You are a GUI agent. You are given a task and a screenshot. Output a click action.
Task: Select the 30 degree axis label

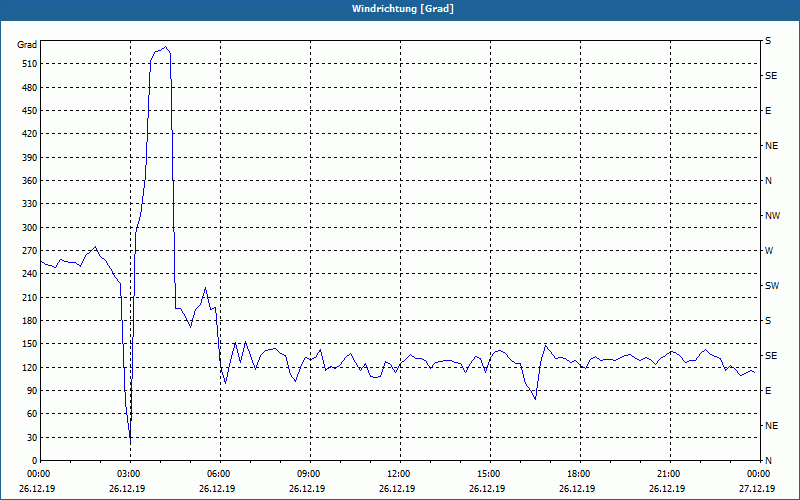coord(32,437)
